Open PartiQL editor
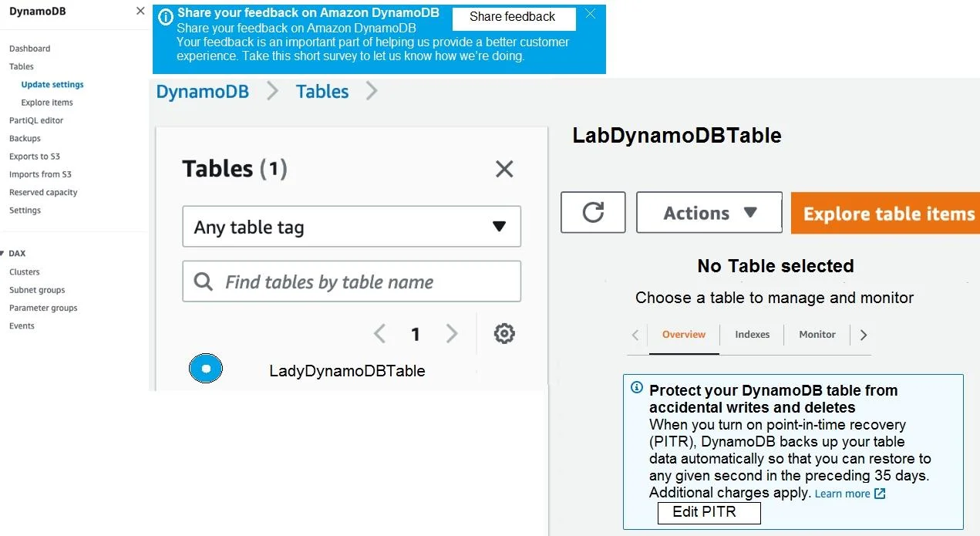This screenshot has height=536, width=980. pos(36,120)
